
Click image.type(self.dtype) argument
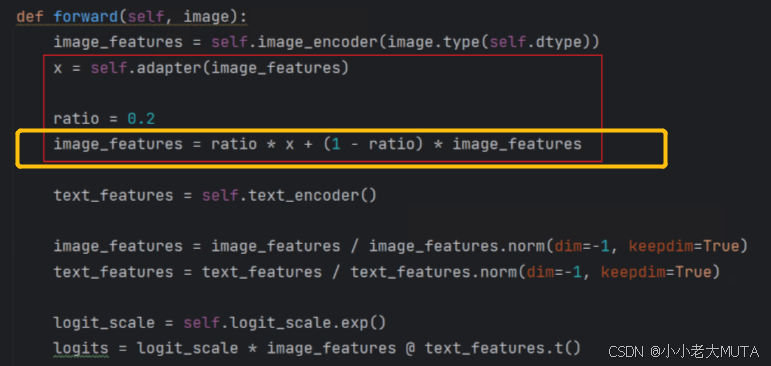pyautogui.click(x=489, y=42)
